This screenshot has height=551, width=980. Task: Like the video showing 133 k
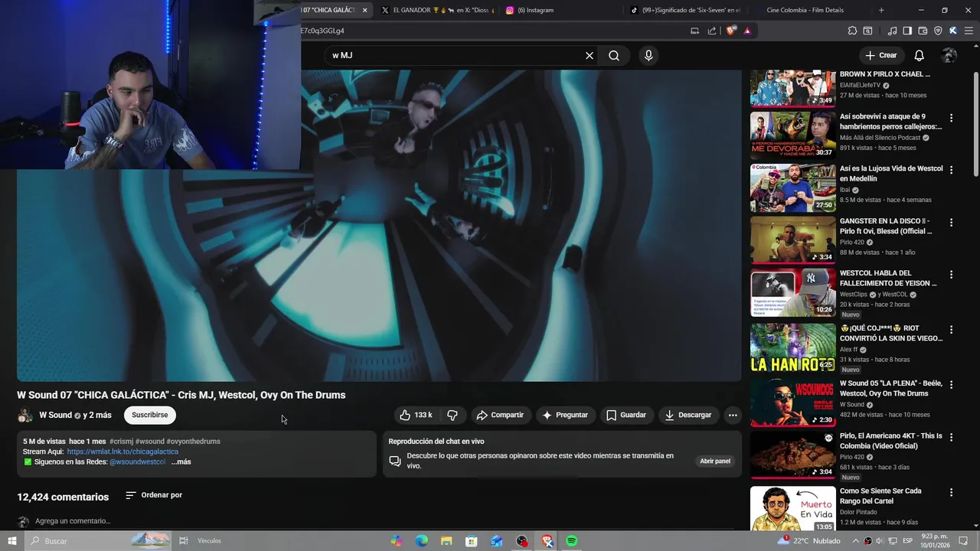[416, 415]
